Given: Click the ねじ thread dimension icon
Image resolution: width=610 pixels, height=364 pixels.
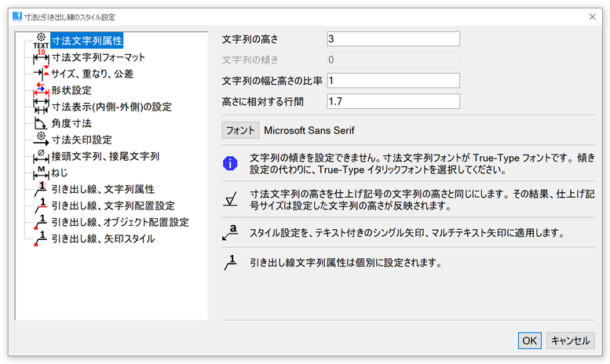Looking at the screenshot, I should [41, 172].
